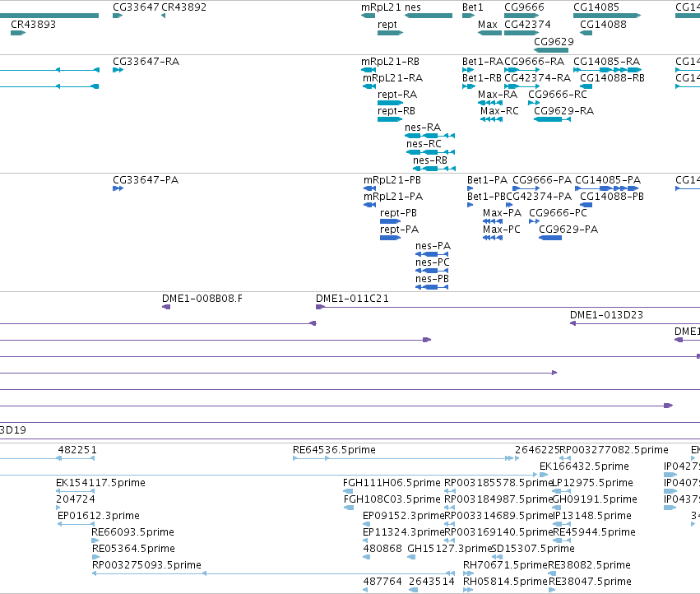The height and width of the screenshot is (594, 700).
Task: Click EST 204724
Action: coord(58,508)
